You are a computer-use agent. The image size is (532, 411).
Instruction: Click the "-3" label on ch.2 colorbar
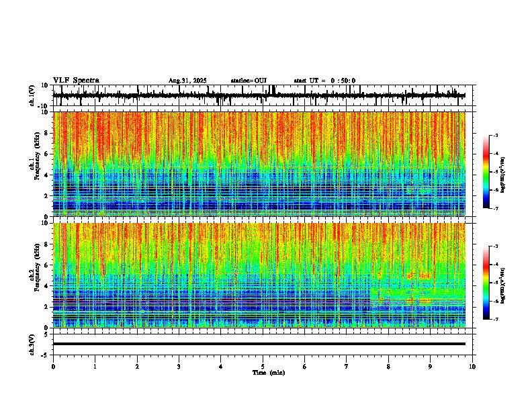(495, 246)
